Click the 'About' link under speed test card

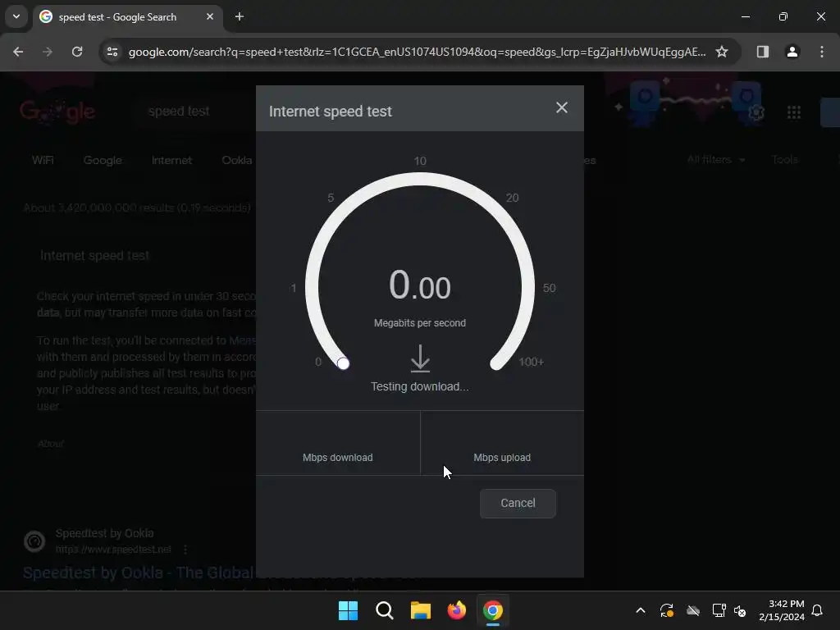(x=51, y=444)
